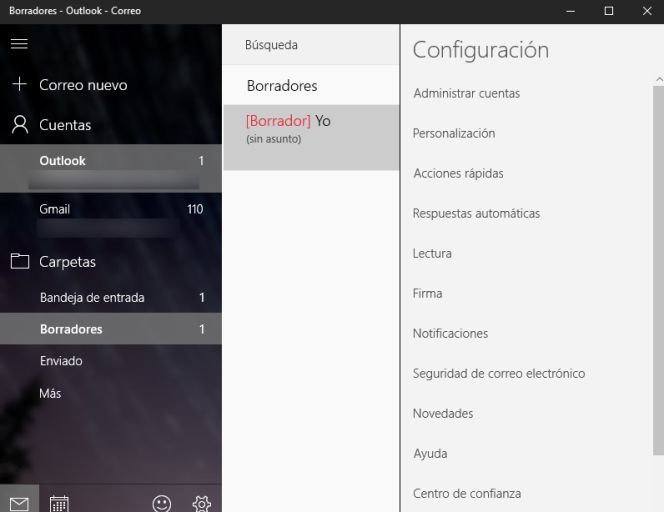Viewport: 664px width, 512px height.
Task: Open the Enviado folder
Action: point(111,361)
